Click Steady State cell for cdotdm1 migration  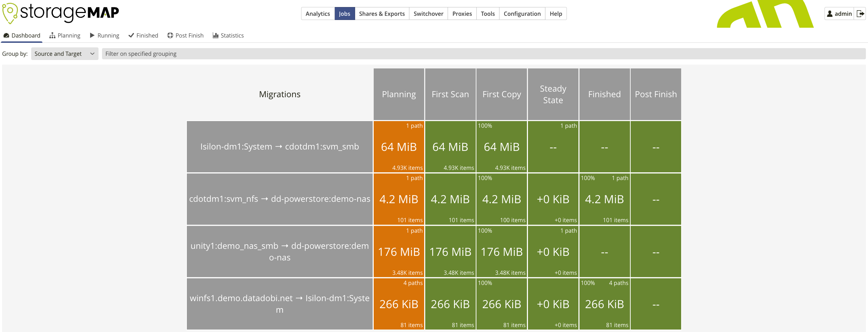[x=553, y=199]
